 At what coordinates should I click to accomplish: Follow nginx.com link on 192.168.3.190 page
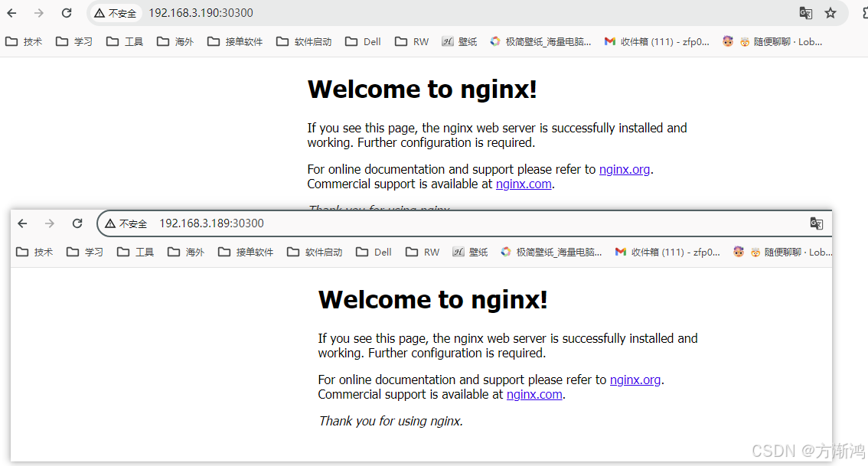[x=524, y=184]
